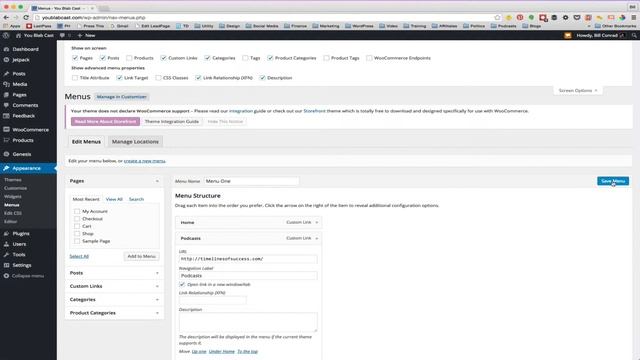640x360 pixels.
Task: Expand the Categories metabox
Action: pos(157,300)
